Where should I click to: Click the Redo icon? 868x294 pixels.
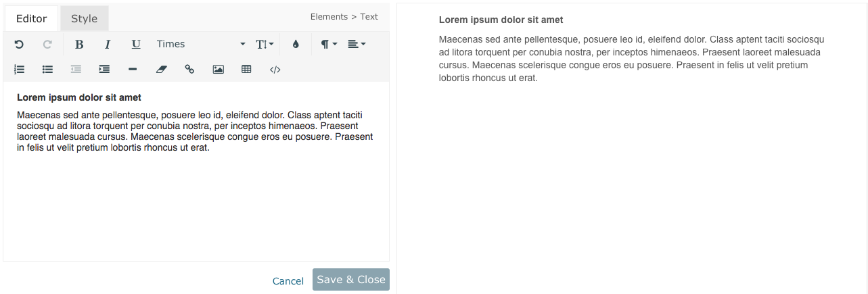(47, 45)
